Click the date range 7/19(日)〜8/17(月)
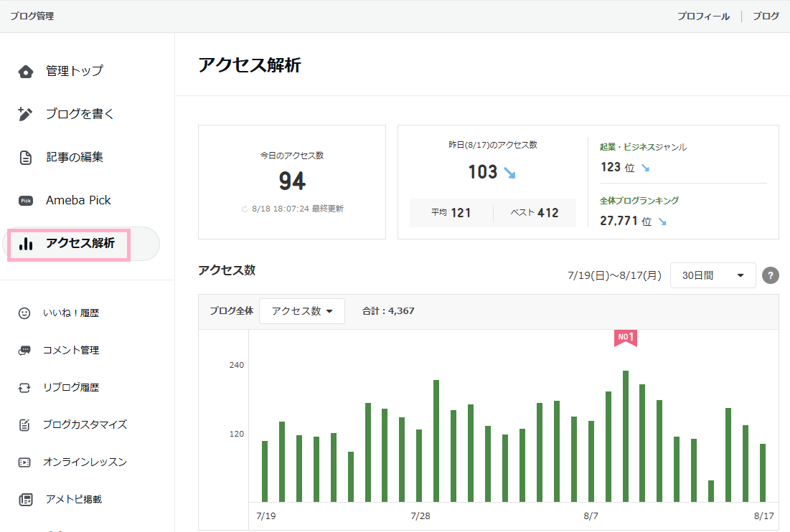Viewport: 790px width, 532px height. (614, 275)
